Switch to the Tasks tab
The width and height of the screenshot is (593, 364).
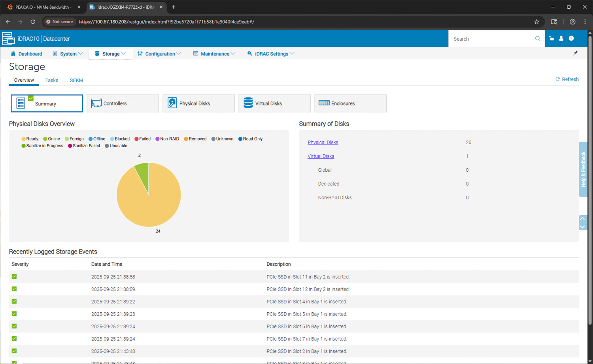(52, 81)
